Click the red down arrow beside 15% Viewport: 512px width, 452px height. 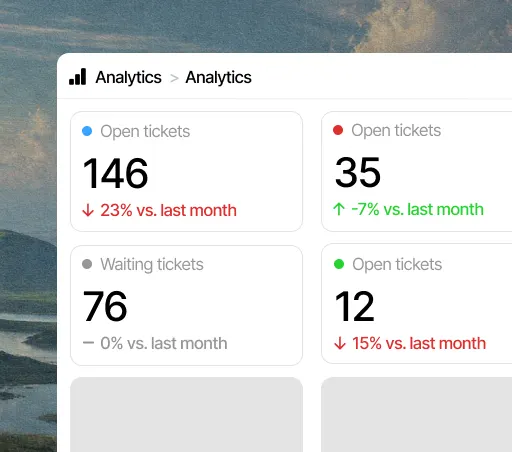[340, 343]
